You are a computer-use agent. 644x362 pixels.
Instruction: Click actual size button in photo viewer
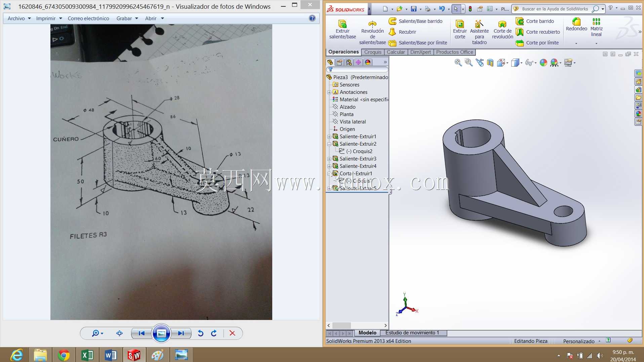[x=119, y=333]
